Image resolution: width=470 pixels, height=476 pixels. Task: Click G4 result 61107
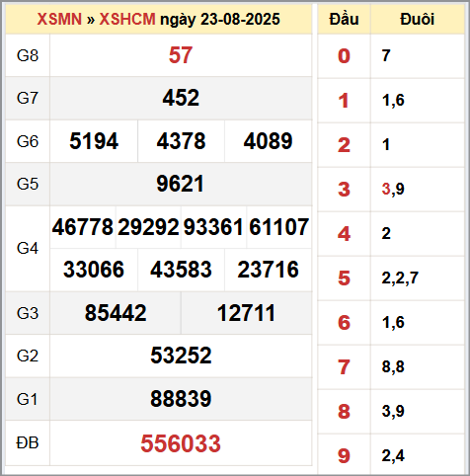(279, 227)
